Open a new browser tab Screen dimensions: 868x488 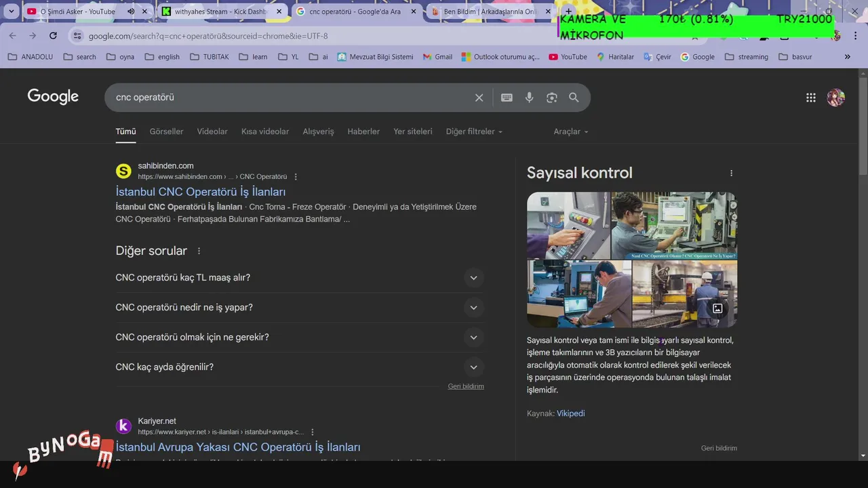tap(568, 12)
